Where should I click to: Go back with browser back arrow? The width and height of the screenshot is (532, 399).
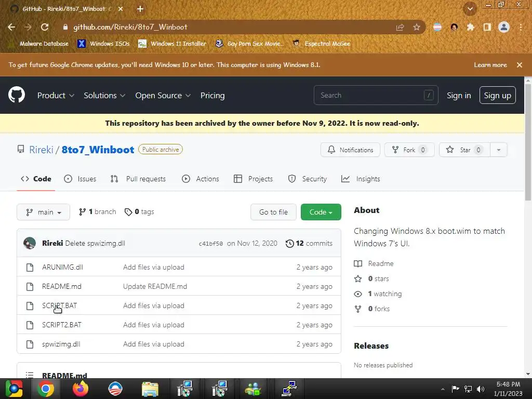(x=11, y=27)
